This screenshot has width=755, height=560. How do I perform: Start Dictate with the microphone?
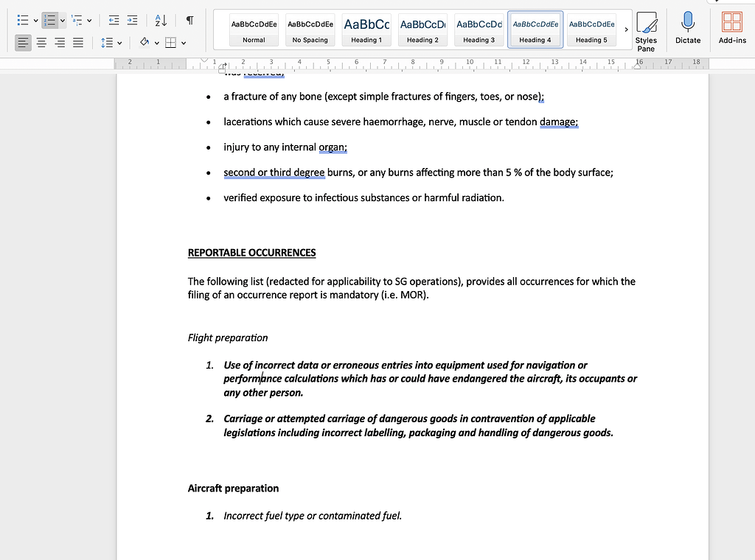coord(687,28)
